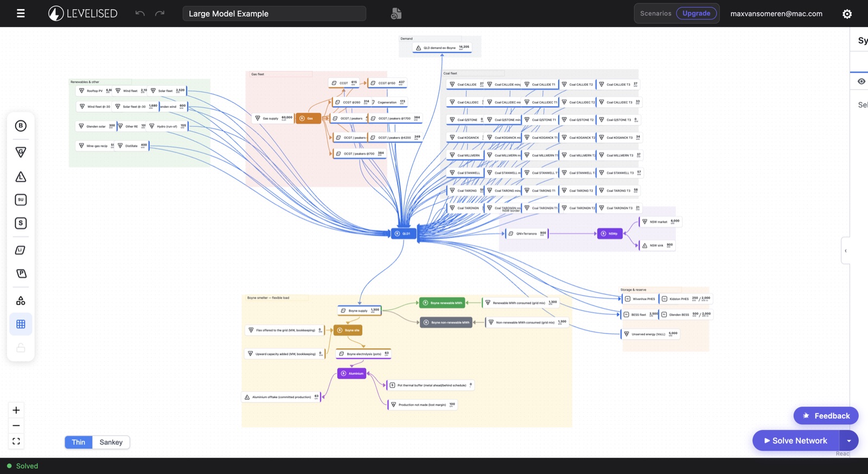Select the Load (L) triangle tool
Image resolution: width=868 pixels, height=474 pixels.
coord(21,177)
